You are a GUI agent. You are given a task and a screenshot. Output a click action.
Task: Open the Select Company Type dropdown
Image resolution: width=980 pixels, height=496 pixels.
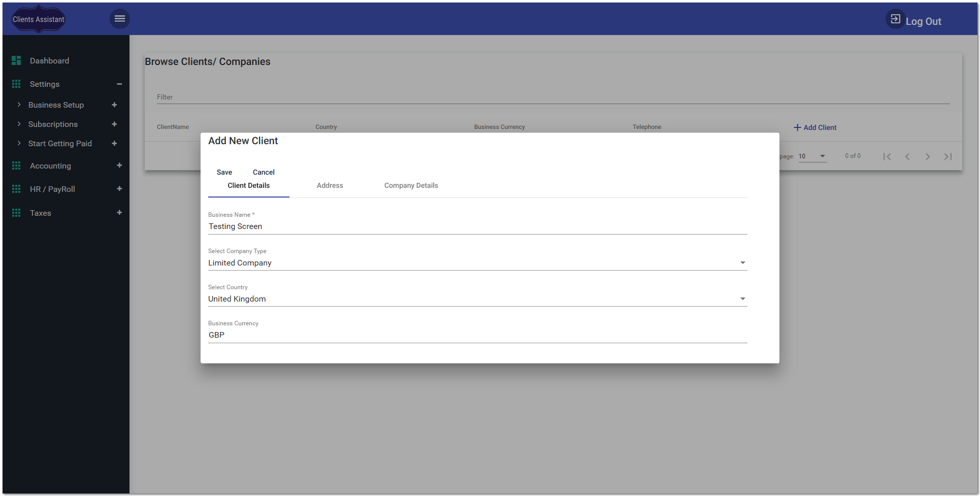coord(742,262)
